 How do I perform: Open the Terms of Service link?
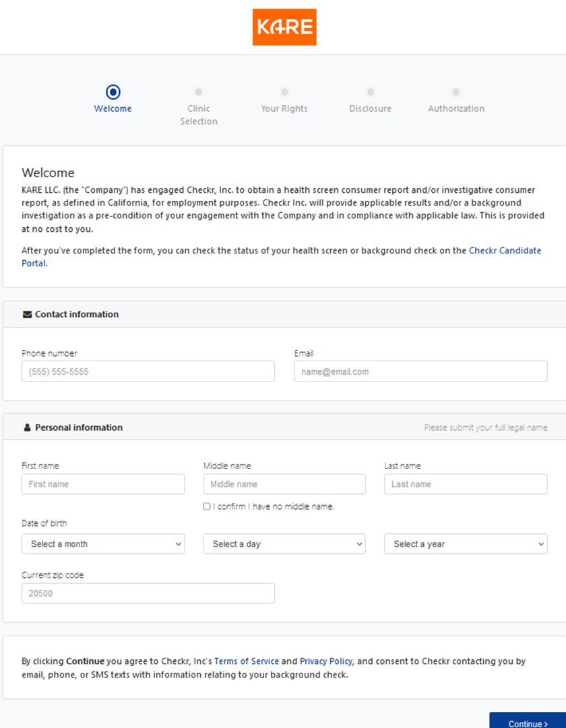[x=247, y=661]
